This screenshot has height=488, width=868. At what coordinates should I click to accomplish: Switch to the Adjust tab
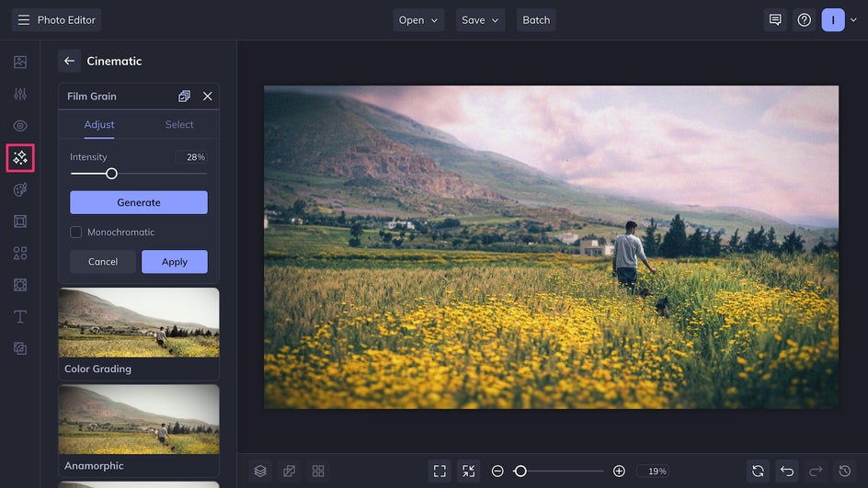[99, 124]
